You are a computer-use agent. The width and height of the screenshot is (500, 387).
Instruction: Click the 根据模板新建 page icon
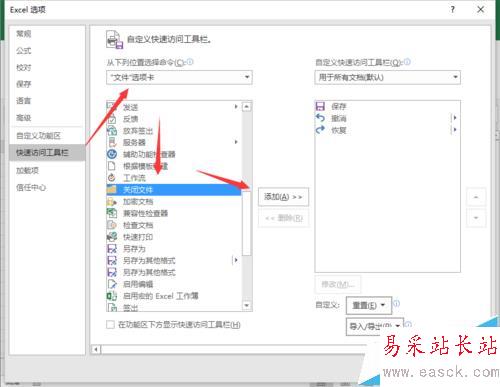point(112,166)
